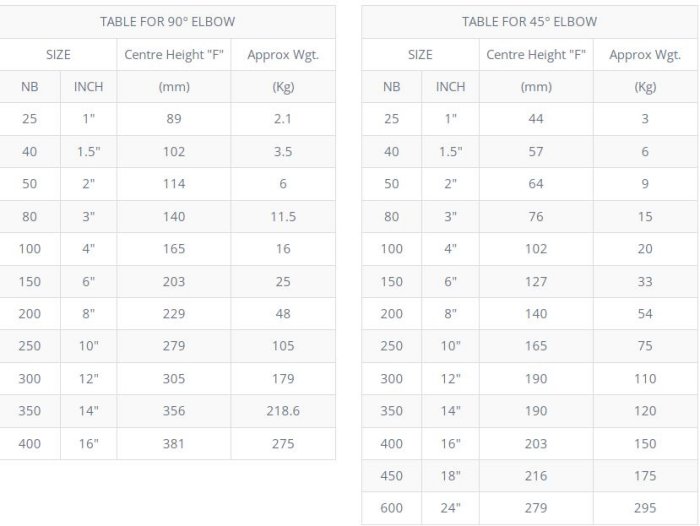Select the 18" inch size cell

[x=450, y=476]
